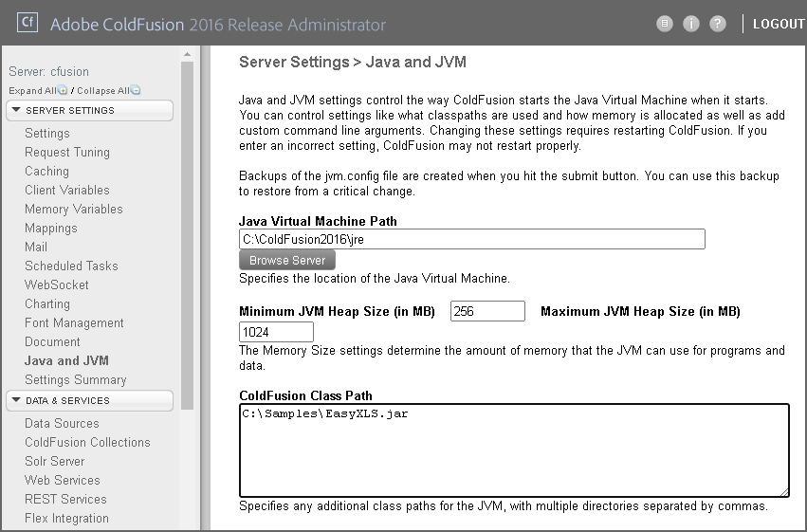Open Memory Variables page
This screenshot has height=532, width=807.
click(x=74, y=210)
